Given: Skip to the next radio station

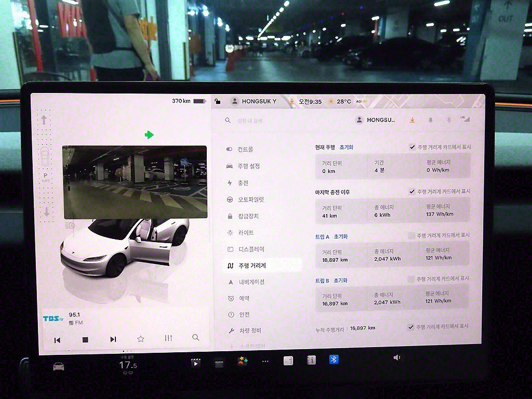Looking at the screenshot, I should (113, 339).
